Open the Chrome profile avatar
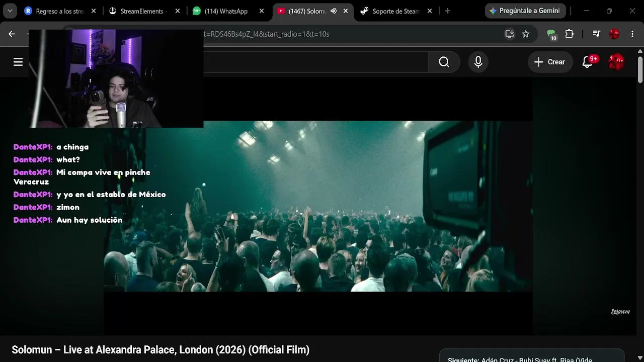The image size is (644, 362). point(614,34)
